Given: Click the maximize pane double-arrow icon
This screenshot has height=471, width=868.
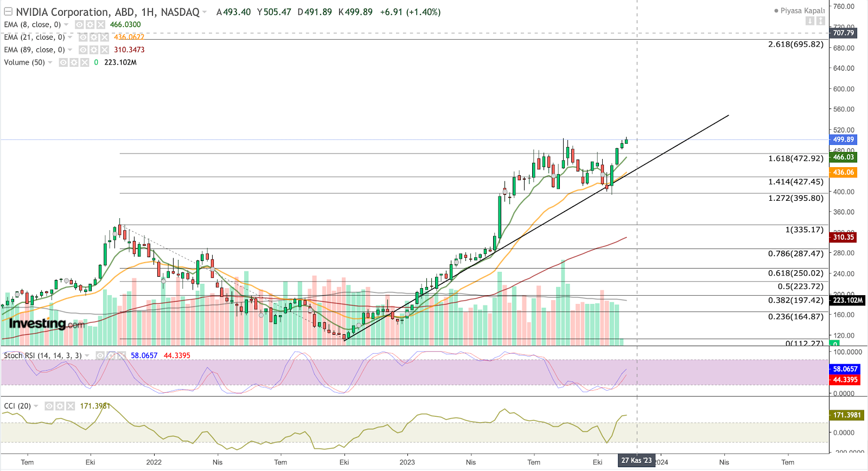Looking at the screenshot, I should tap(821, 21).
